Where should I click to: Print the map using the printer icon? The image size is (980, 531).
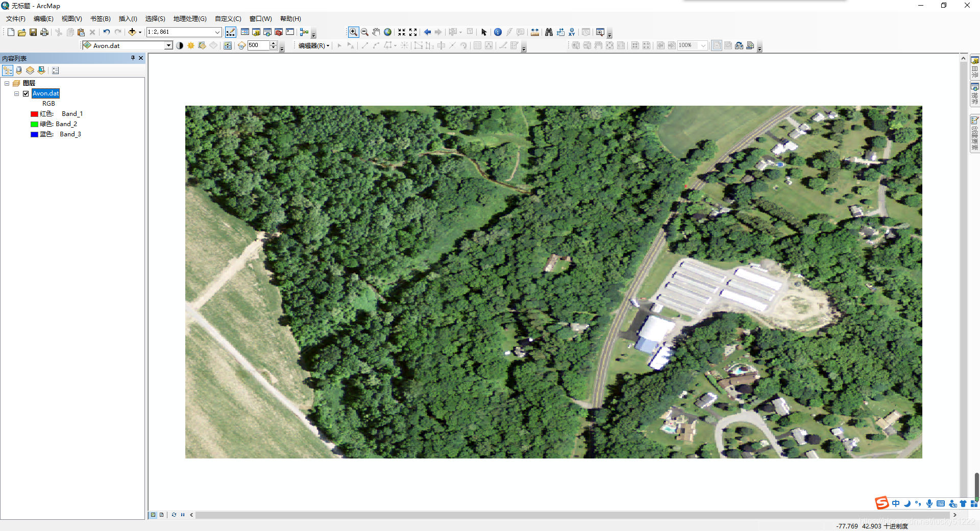pyautogui.click(x=44, y=32)
